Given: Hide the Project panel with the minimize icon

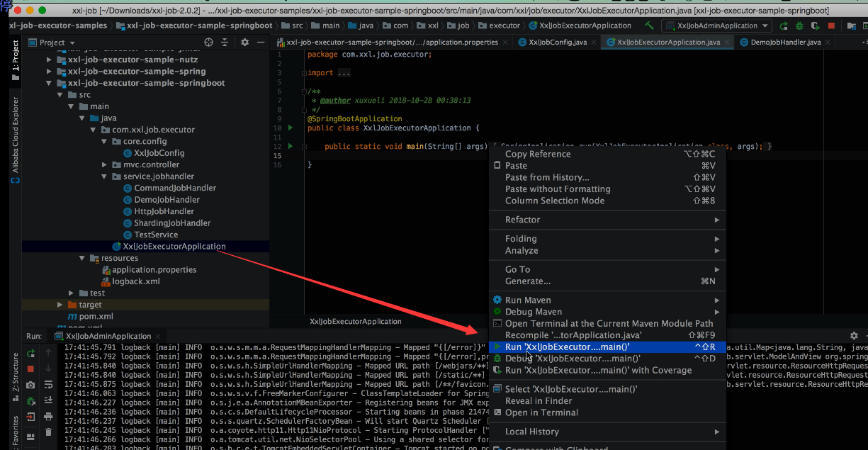Looking at the screenshot, I should (259, 43).
